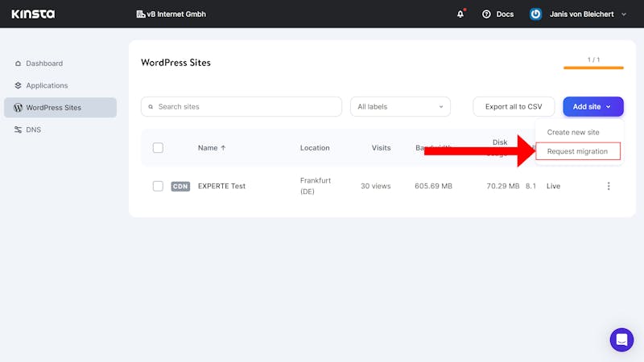Choose Create new site option
This screenshot has width=644, height=362.
pyautogui.click(x=573, y=132)
